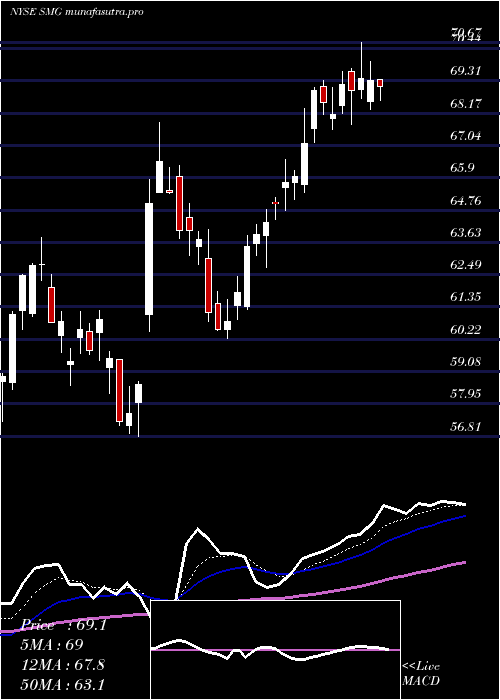Click the 5MA : 69 readout

coord(52,645)
